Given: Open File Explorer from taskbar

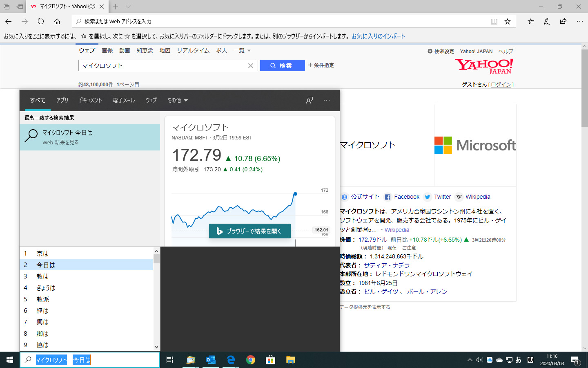Looking at the screenshot, I should point(290,360).
